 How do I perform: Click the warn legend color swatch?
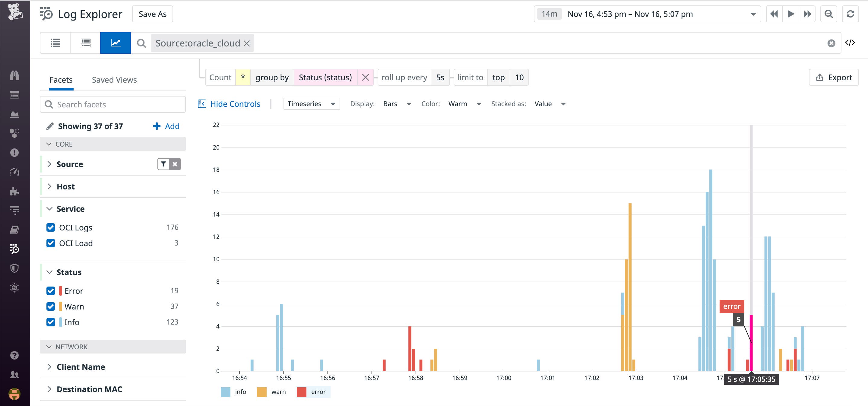tap(261, 392)
